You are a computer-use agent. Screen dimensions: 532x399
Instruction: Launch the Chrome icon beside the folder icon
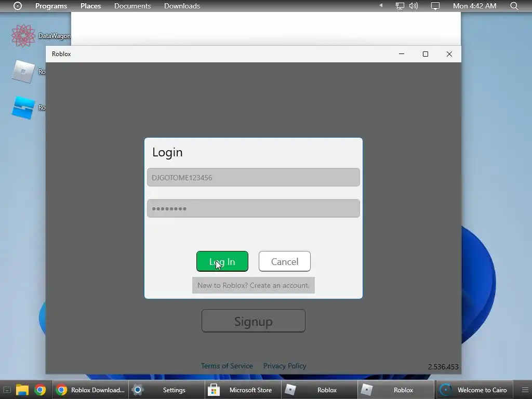pyautogui.click(x=40, y=390)
